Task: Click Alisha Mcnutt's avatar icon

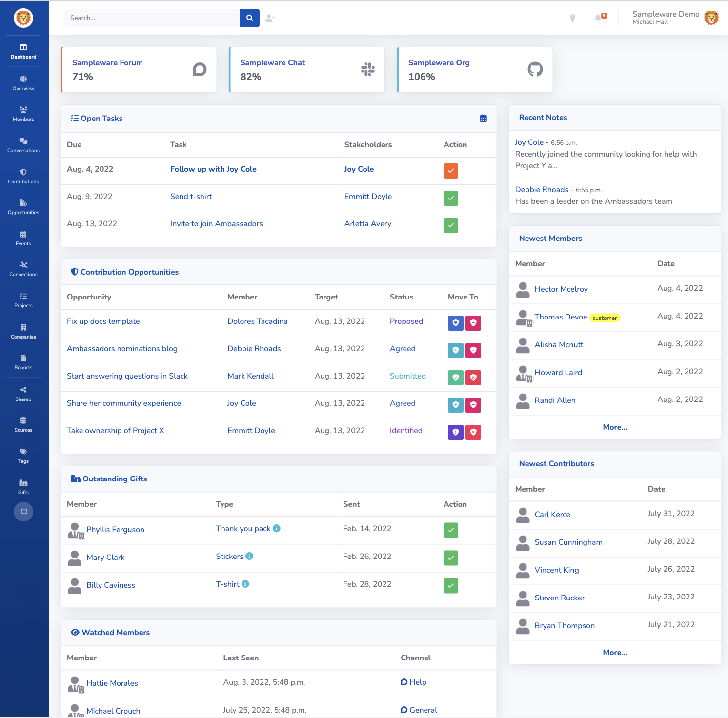Action: 523,345
